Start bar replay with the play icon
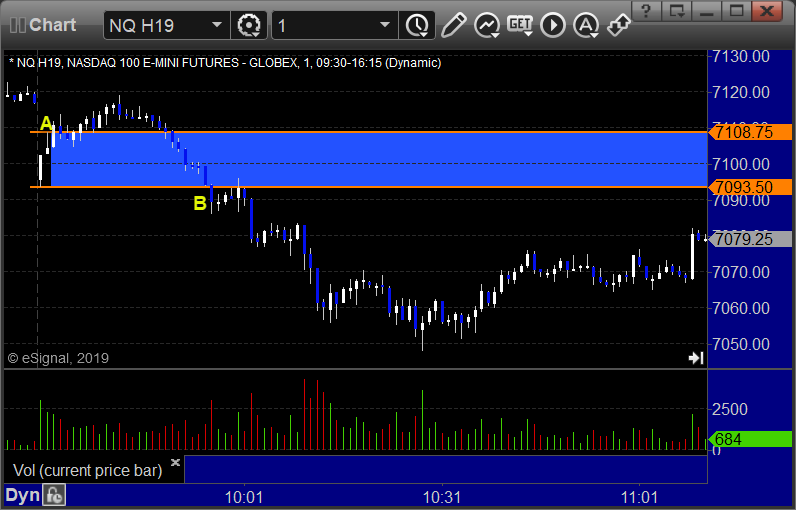Image resolution: width=796 pixels, height=510 pixels. click(x=553, y=25)
